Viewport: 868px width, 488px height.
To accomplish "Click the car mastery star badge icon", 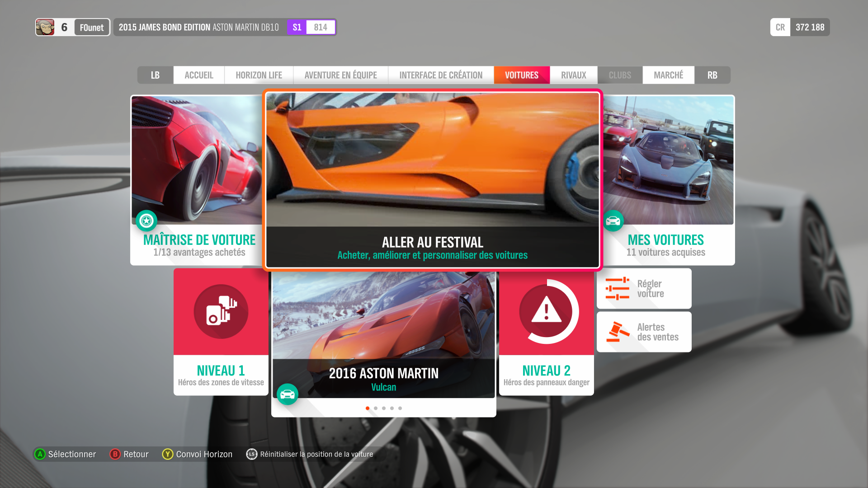I will (146, 221).
